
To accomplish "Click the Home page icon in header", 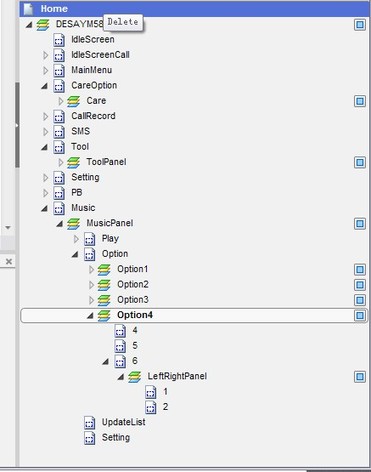I will coord(29,9).
